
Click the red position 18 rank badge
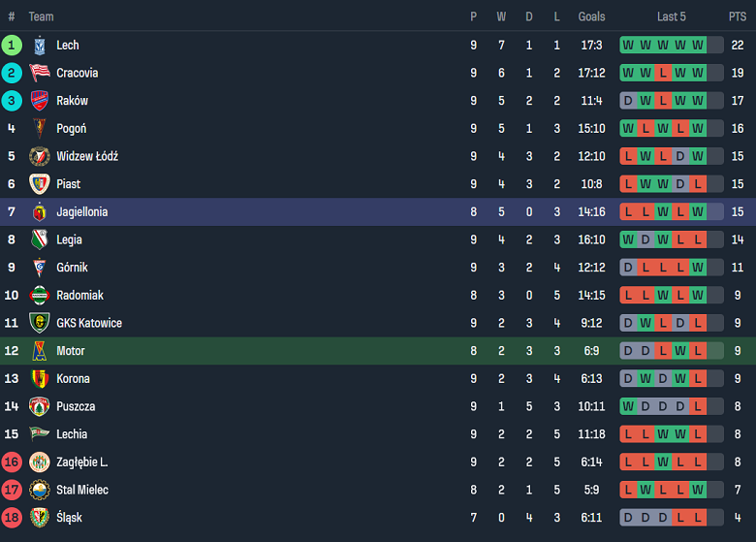[x=12, y=518]
